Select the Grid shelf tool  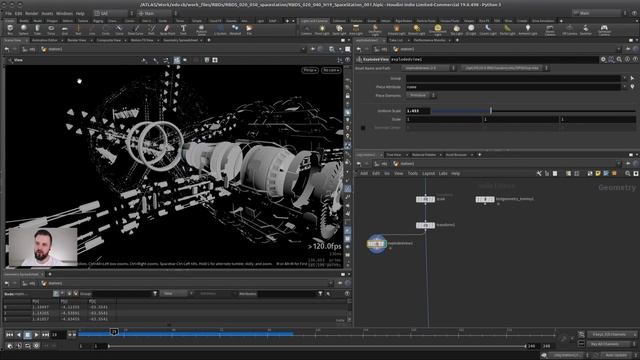[x=64, y=29]
